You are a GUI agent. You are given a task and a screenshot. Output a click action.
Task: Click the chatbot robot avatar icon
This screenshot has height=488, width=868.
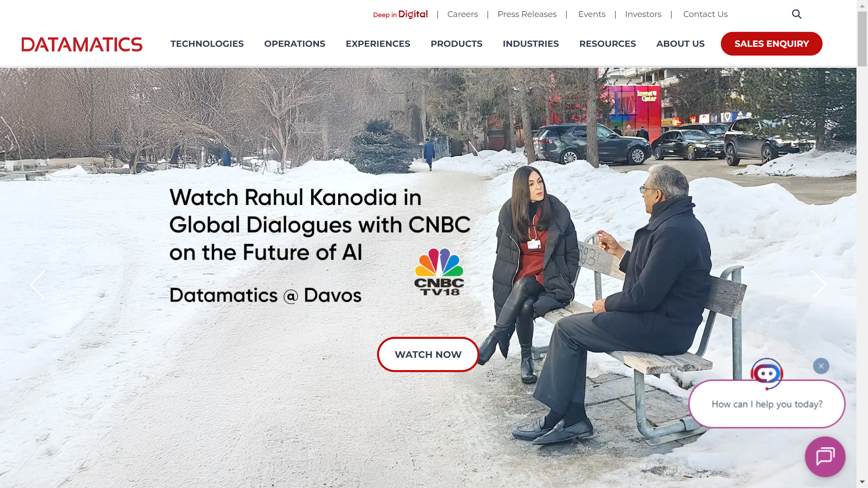pos(767,374)
